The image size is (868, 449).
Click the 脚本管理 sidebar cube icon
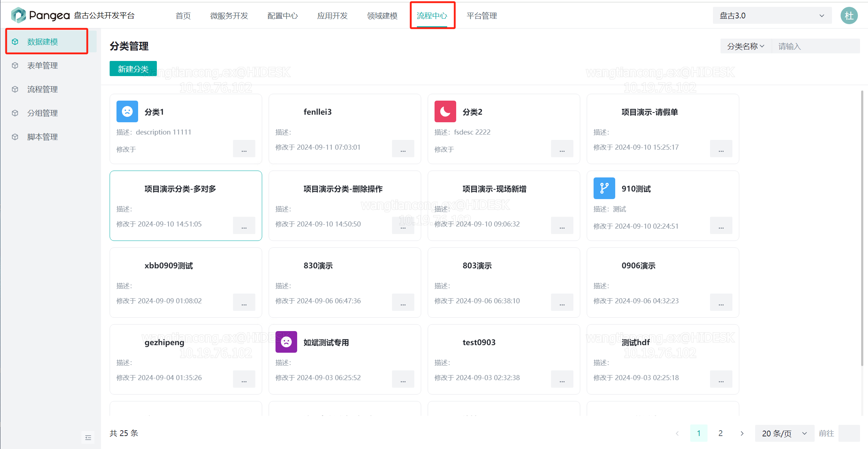tap(15, 137)
